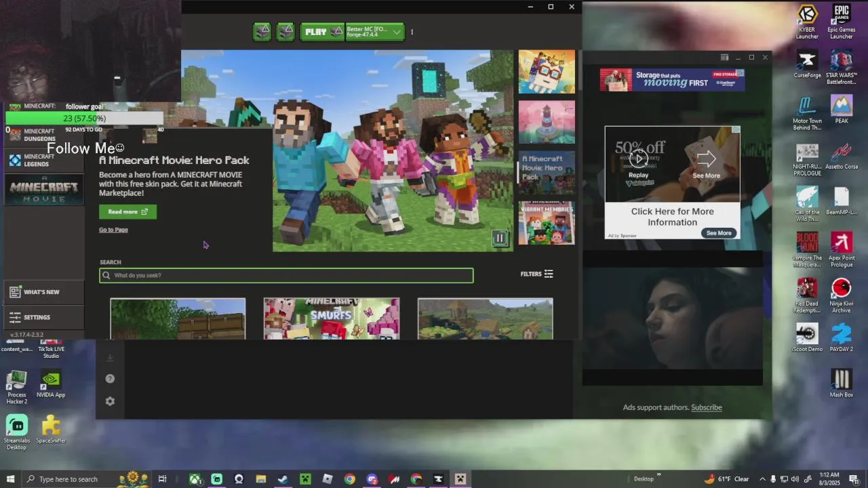
Task: Click the layout icon in ad window titlebar
Action: (724, 58)
